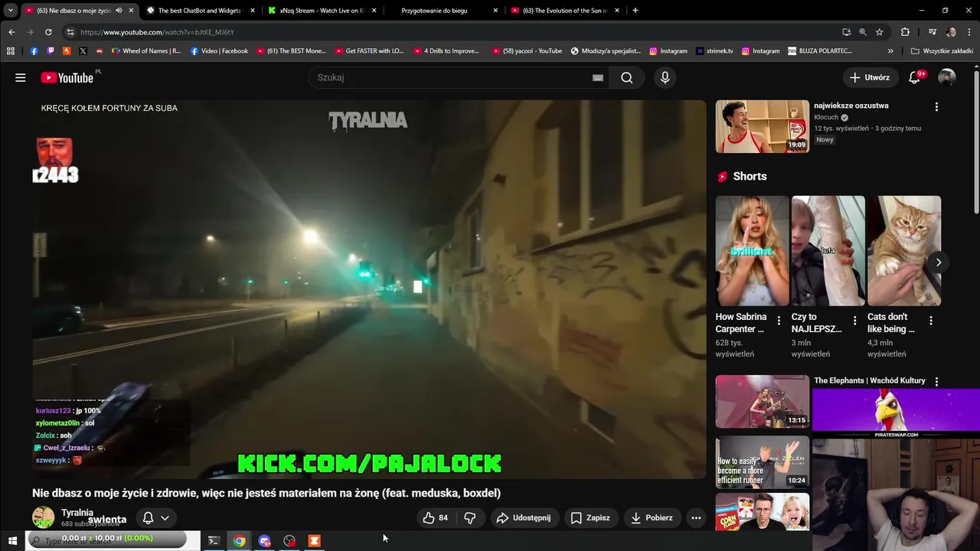Open Windows Start button
The image size is (980, 551).
pos(12,540)
